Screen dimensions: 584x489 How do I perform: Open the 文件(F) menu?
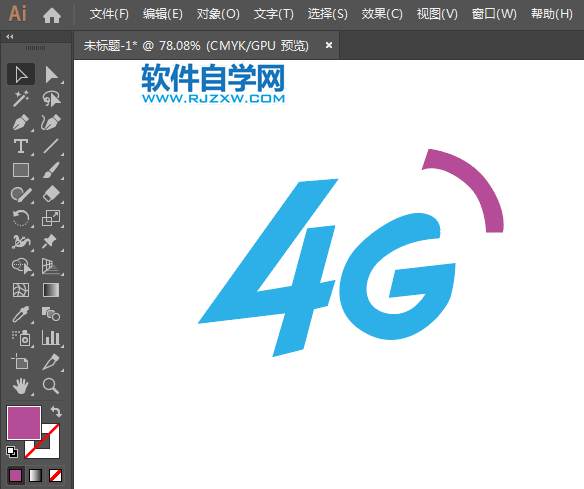coord(109,15)
